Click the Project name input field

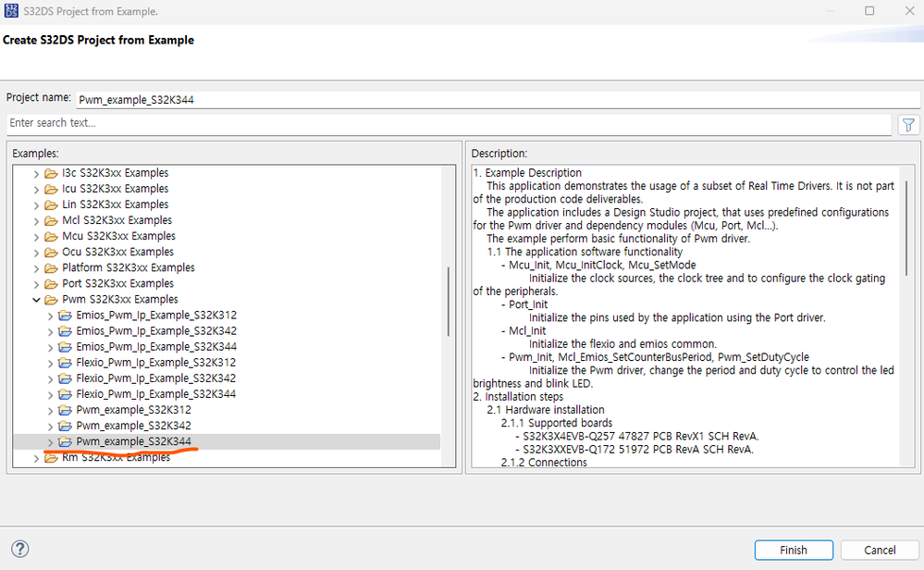coord(498,100)
